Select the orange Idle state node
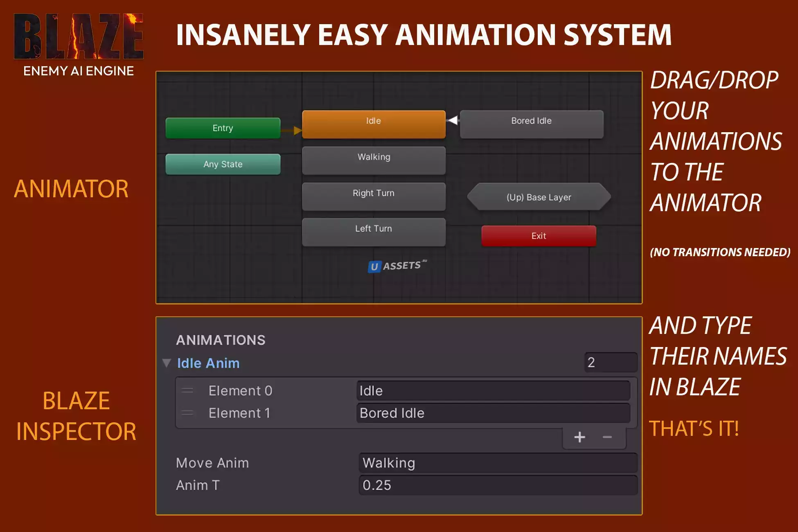 373,124
